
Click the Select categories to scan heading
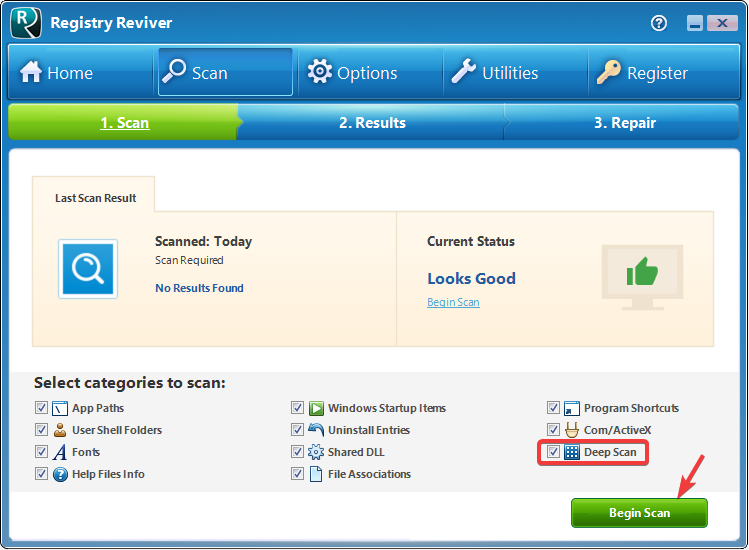130,383
